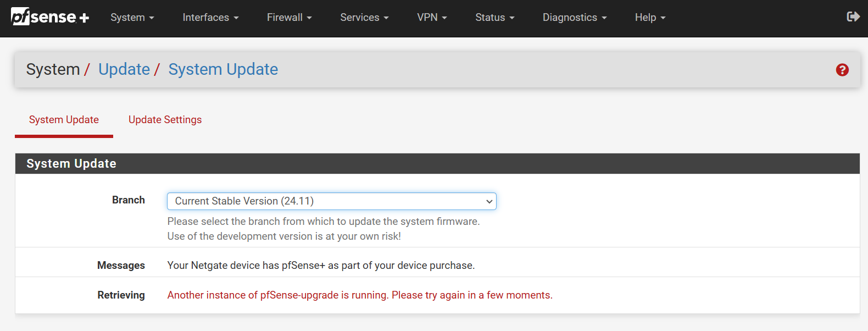Open the red help question-mark icon
Screen dimensions: 868x331
click(x=842, y=70)
